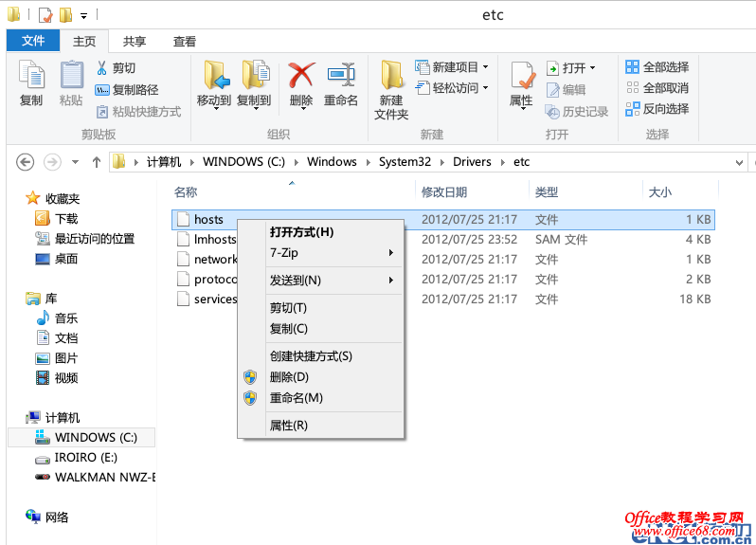Viewport: 756px width, 545px height.
Task: Choose Copy (复制) in the context menu
Action: 320,329
